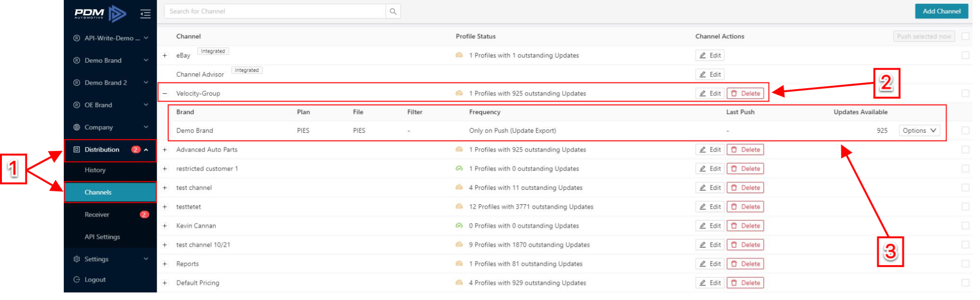
Task: Click the Add Channel button
Action: click(x=941, y=11)
